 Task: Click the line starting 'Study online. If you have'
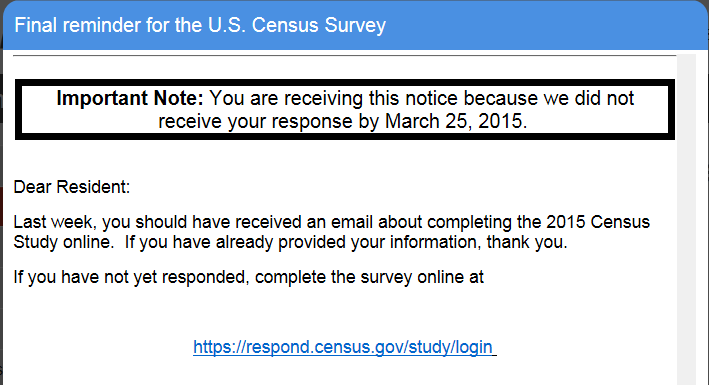[290, 242]
